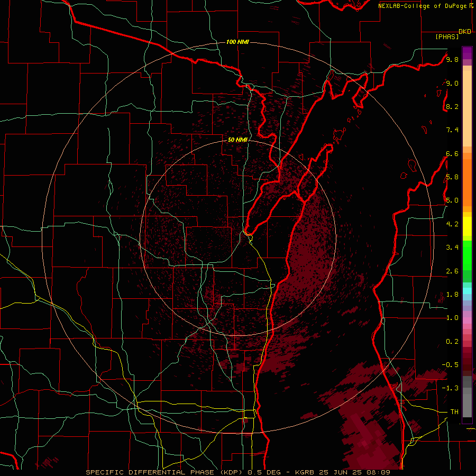The image size is (476, 476).
Task: Click the -1.3 scale value
Action: [x=451, y=388]
